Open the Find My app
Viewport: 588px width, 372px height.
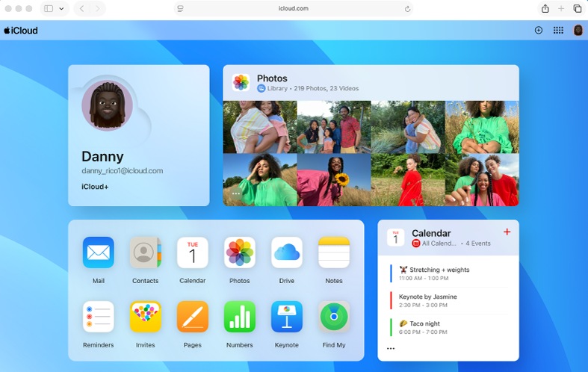334,317
